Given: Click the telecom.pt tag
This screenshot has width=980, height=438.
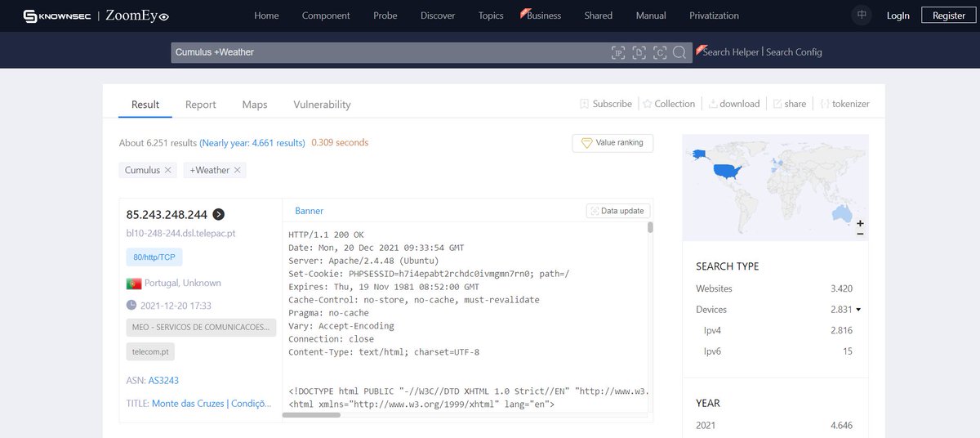Looking at the screenshot, I should (150, 351).
